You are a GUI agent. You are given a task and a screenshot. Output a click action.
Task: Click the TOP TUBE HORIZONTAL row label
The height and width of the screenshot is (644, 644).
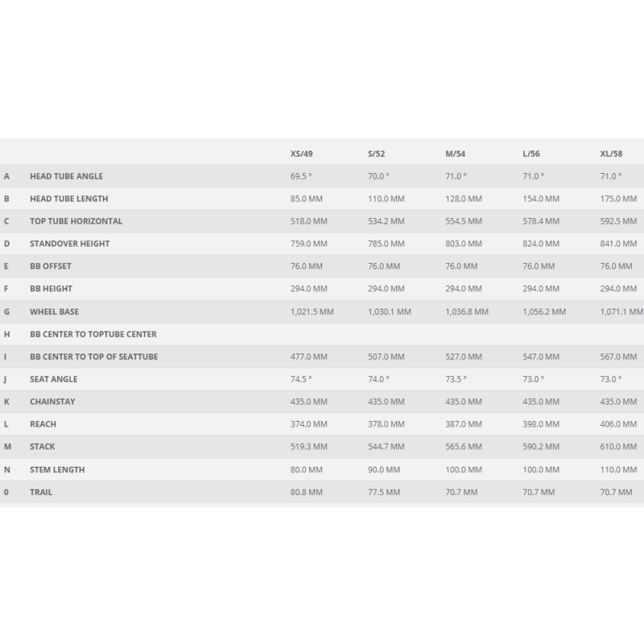76,221
